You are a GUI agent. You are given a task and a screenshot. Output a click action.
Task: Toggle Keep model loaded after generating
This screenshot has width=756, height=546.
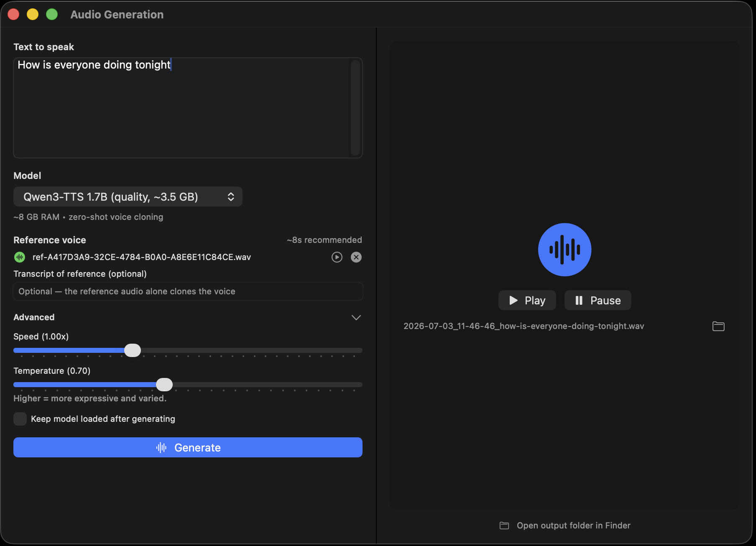coord(20,419)
